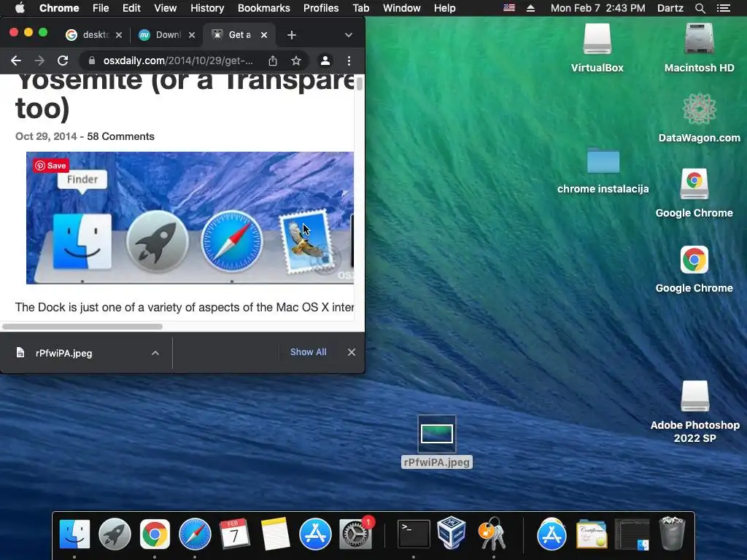Open the tab search dropdown arrow
Screen dimensions: 747x560
[348, 35]
